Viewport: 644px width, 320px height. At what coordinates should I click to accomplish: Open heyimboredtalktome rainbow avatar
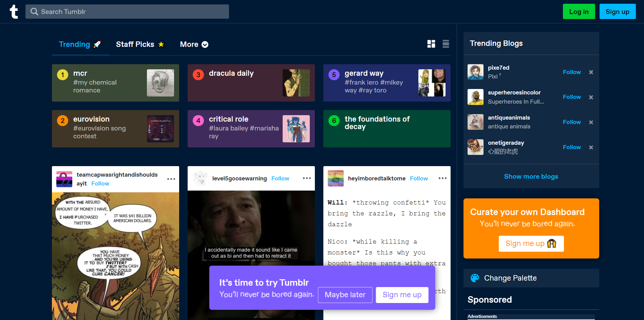pyautogui.click(x=336, y=178)
